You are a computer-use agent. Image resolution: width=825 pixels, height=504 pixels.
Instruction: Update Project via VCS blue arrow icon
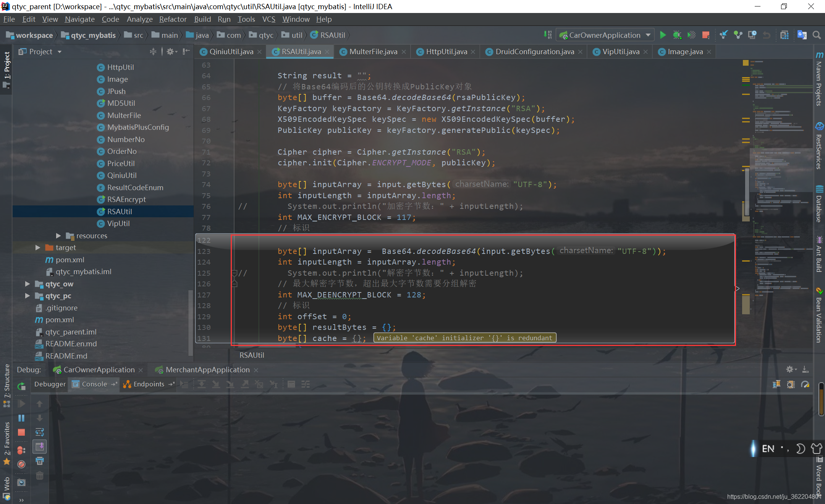click(723, 35)
